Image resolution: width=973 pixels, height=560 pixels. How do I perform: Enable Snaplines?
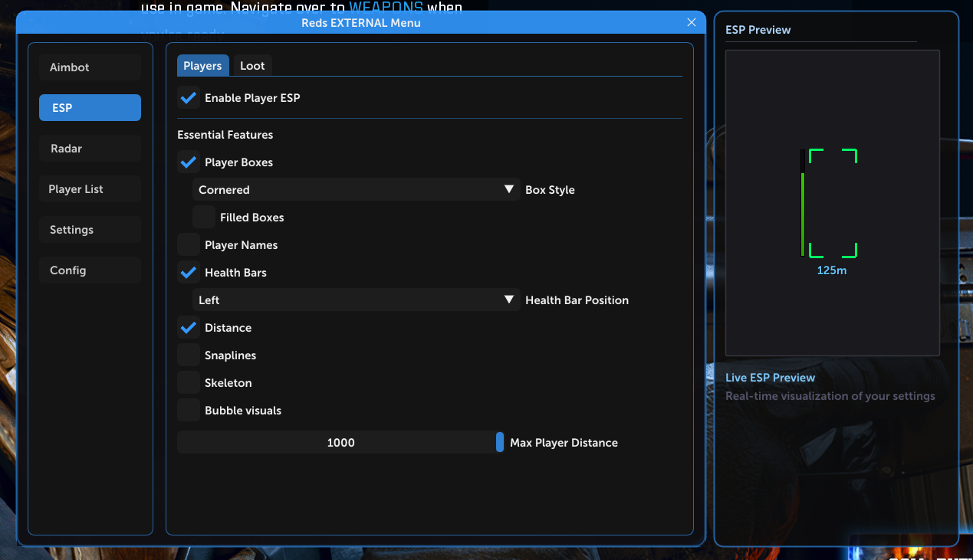tap(188, 355)
